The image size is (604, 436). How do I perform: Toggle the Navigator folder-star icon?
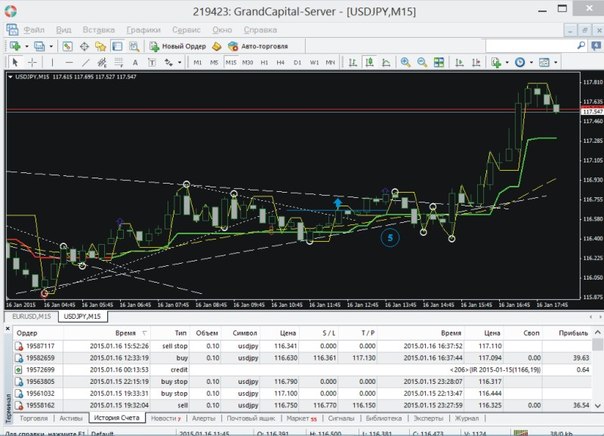101,47
